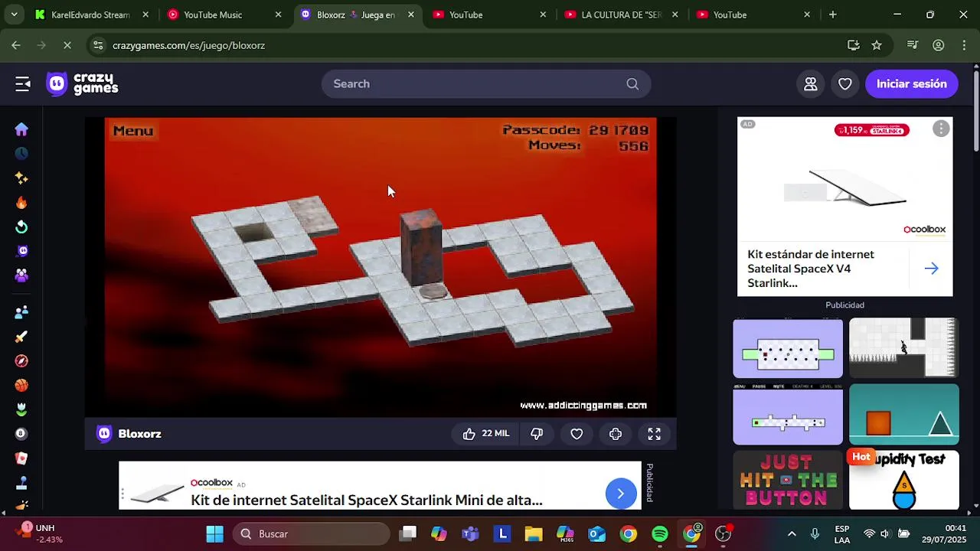Open the Action sword category icon
Screen dimensions: 980x551
coord(21,337)
